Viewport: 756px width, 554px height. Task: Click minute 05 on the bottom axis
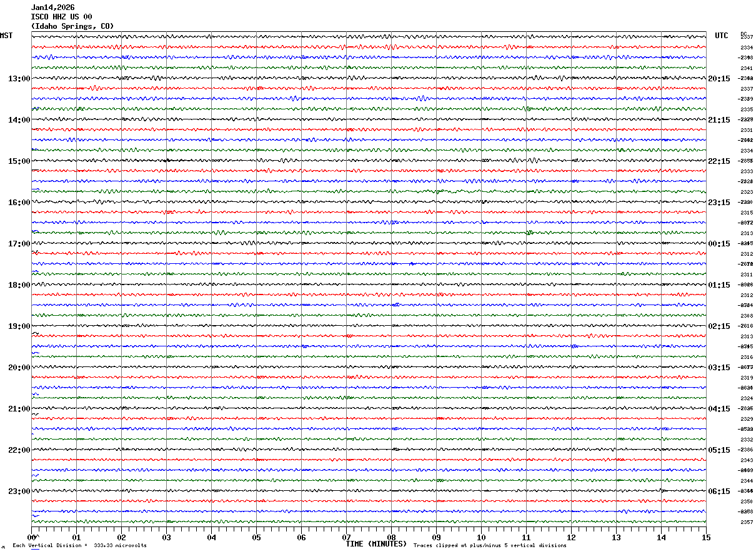point(256,538)
